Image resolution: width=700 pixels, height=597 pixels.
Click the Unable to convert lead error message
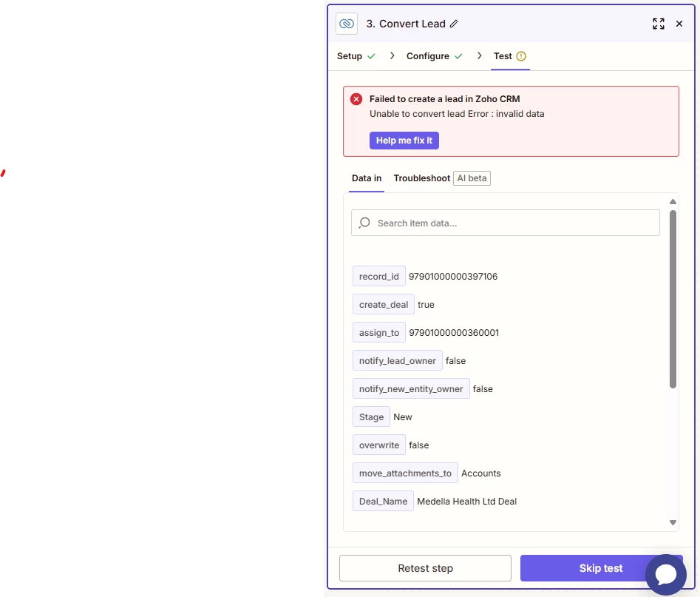point(456,113)
